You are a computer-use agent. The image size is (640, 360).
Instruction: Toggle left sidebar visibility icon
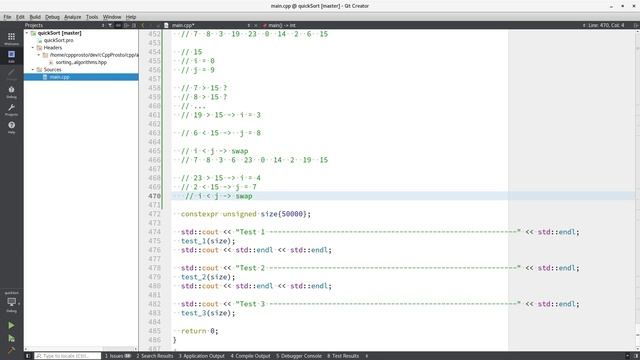point(28,356)
